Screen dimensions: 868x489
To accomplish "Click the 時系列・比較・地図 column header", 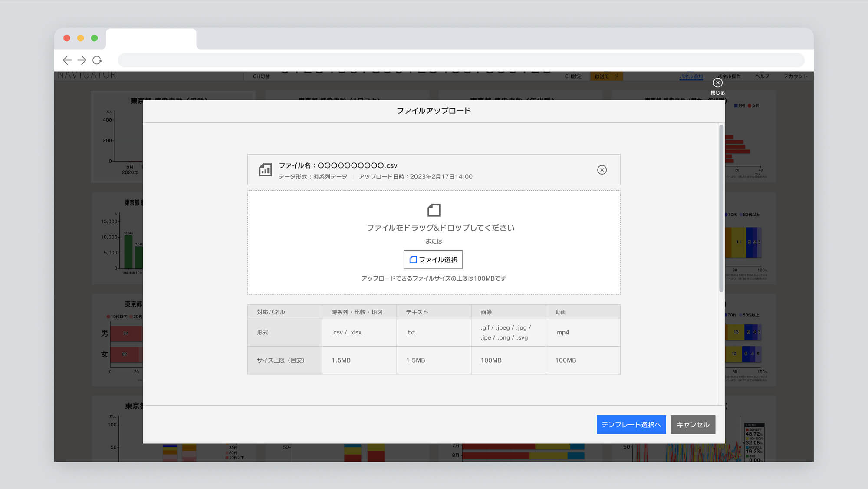I will pos(359,312).
